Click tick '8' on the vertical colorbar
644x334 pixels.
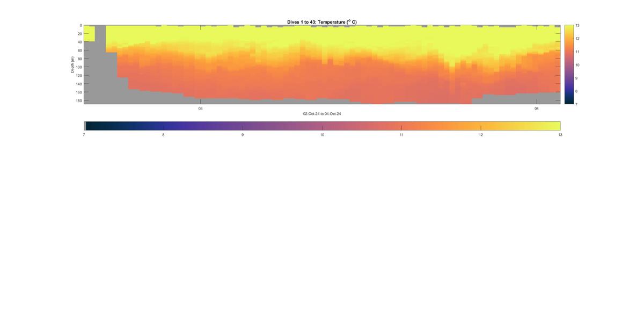(x=577, y=91)
